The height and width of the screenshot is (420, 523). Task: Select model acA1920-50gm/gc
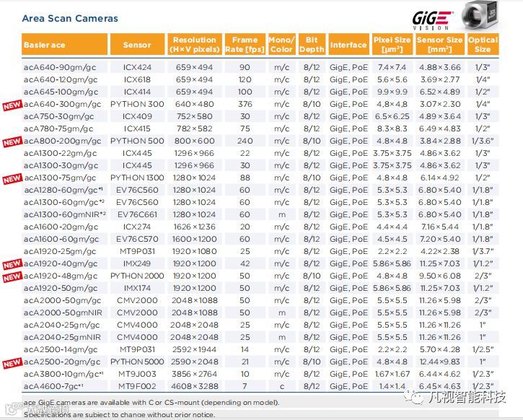point(61,288)
